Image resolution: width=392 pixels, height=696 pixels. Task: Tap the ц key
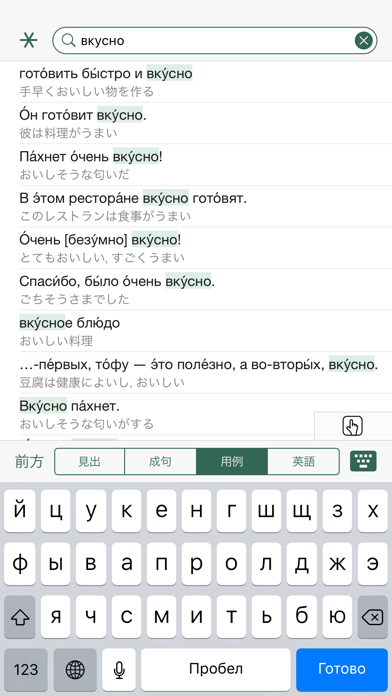[x=55, y=511]
